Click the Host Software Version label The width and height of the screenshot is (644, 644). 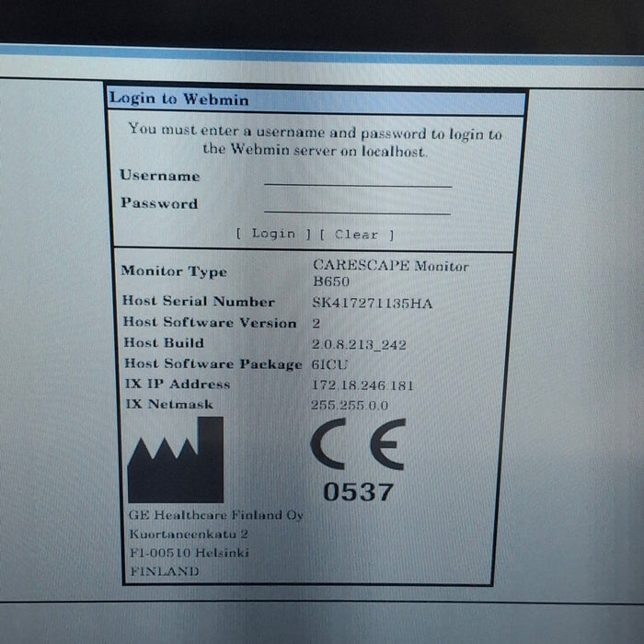point(210,323)
